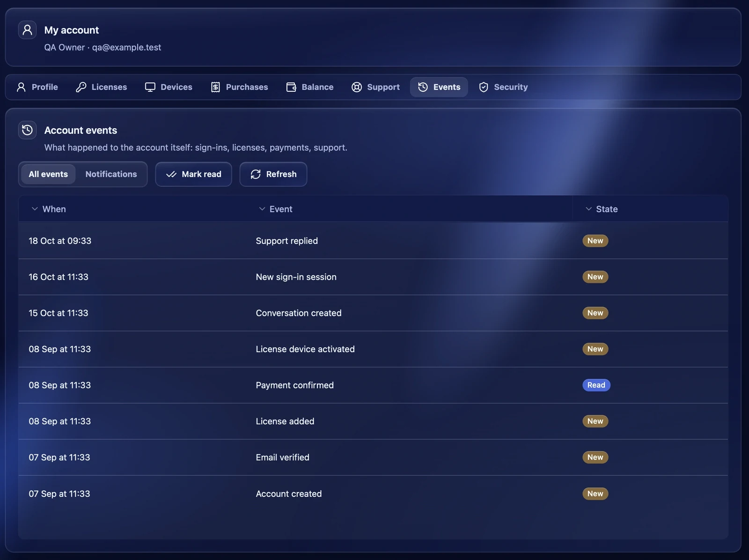Image resolution: width=749 pixels, height=560 pixels.
Task: Click the double-check icon in Mark read
Action: (171, 174)
